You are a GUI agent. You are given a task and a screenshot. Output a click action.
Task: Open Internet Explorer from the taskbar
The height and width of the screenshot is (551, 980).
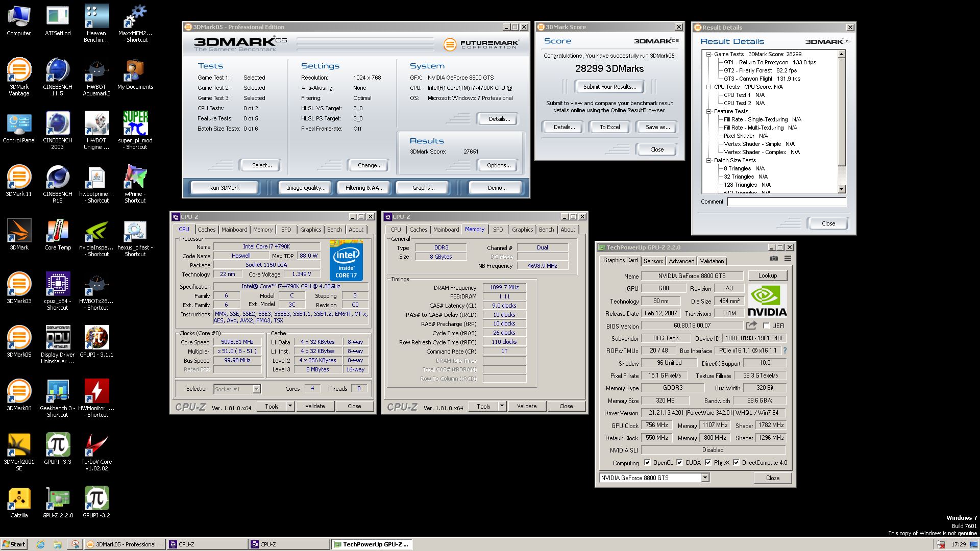(40, 544)
